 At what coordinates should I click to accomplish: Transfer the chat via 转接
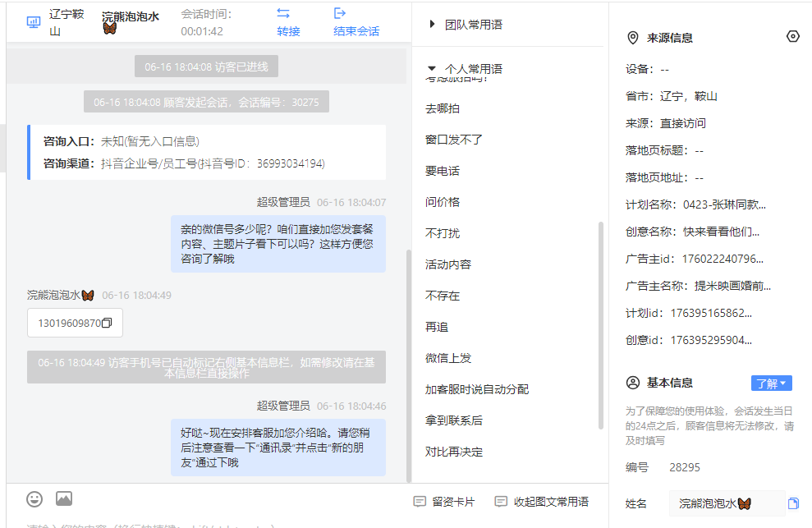288,31
